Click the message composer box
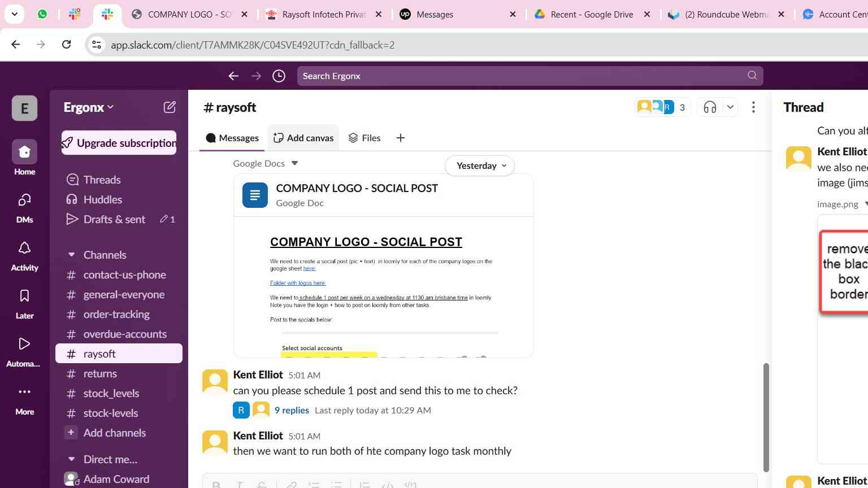Image resolution: width=868 pixels, height=488 pixels. click(480, 481)
